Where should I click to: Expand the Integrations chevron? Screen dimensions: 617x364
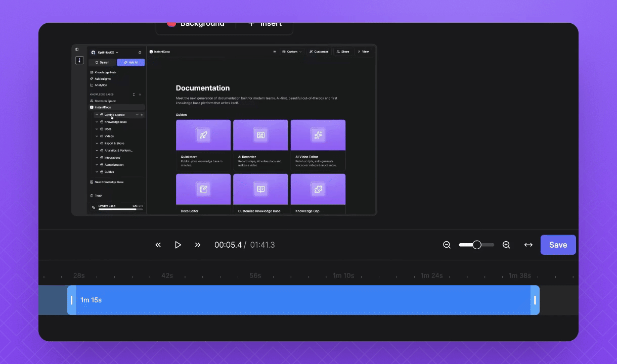pyautogui.click(x=97, y=158)
